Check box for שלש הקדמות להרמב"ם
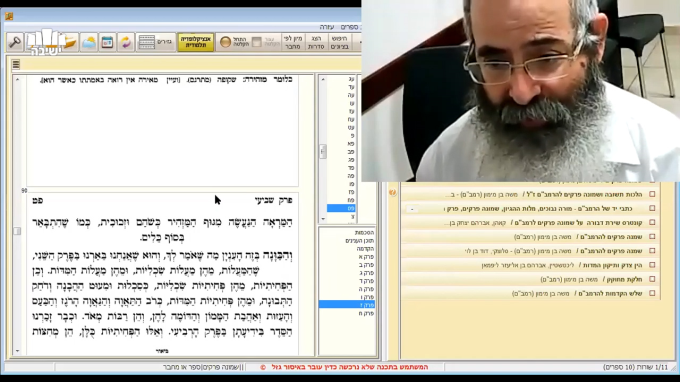The width and height of the screenshot is (680, 382). coord(652,294)
